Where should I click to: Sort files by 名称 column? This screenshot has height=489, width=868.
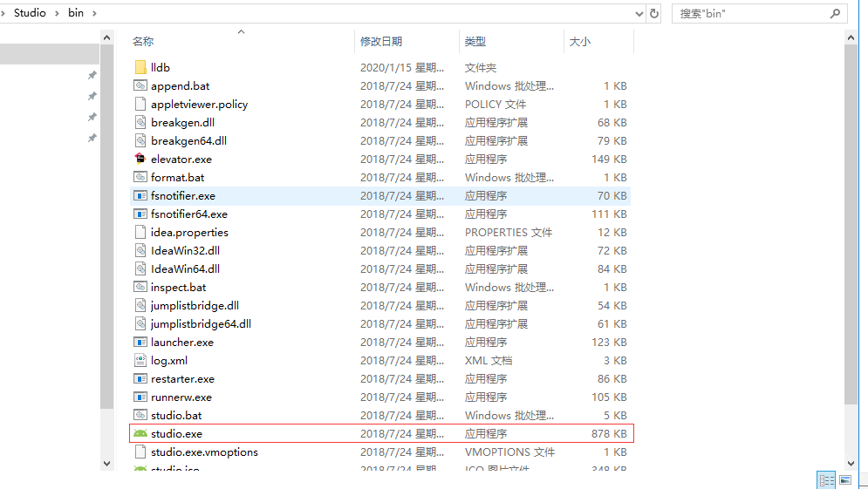point(143,42)
